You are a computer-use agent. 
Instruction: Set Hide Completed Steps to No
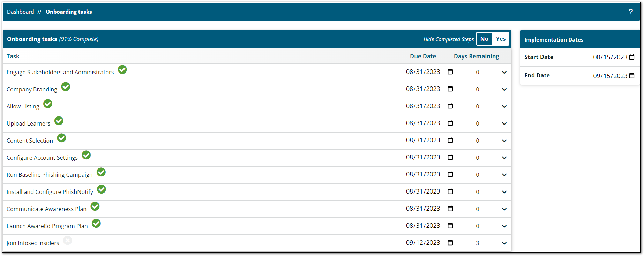(x=484, y=39)
